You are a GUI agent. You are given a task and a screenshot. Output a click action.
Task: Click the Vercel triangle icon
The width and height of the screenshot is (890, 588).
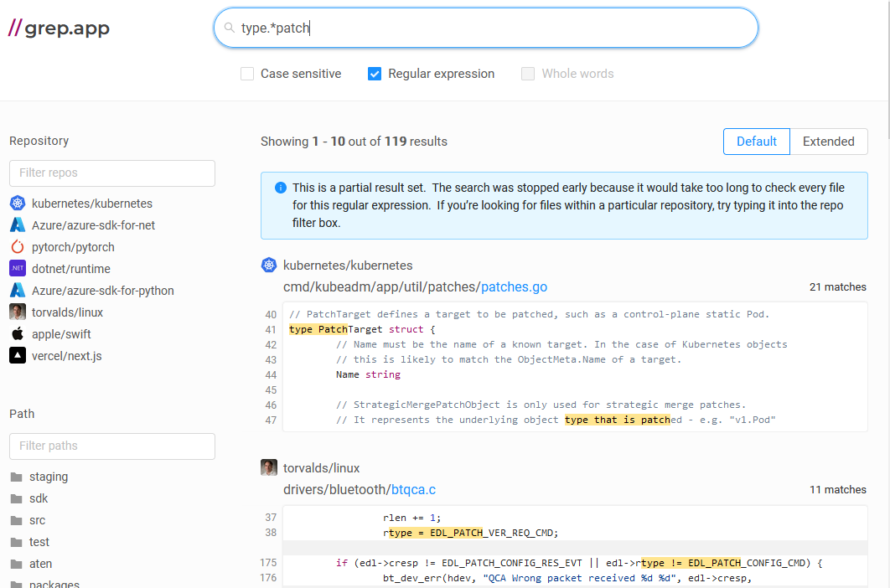[18, 356]
